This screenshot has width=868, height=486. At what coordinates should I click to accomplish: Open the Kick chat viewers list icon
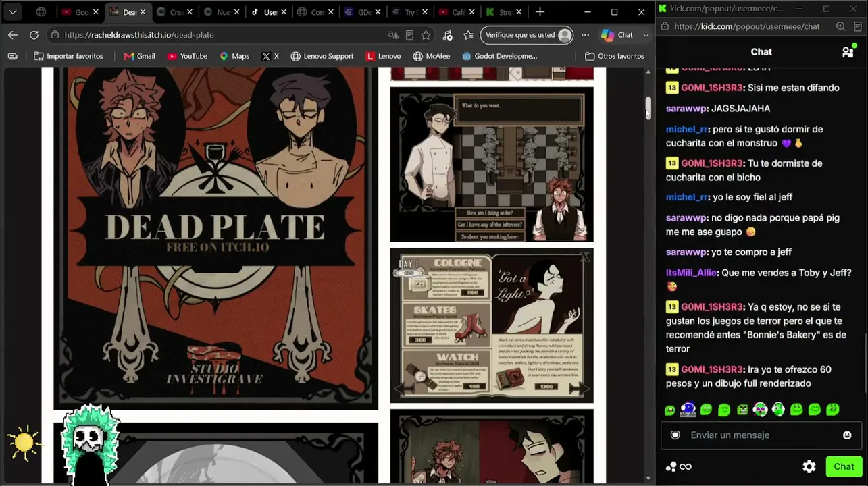(x=848, y=51)
